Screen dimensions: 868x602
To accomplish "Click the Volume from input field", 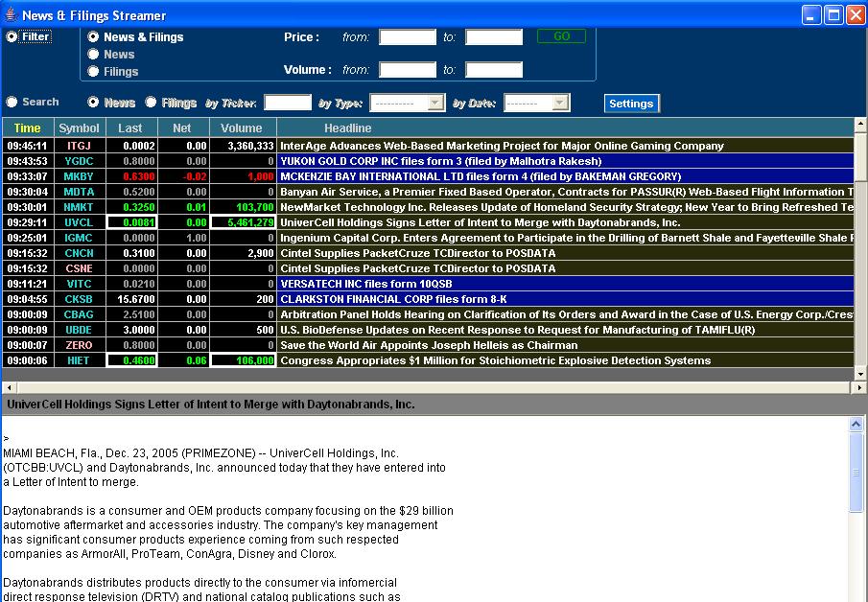I will click(x=408, y=70).
